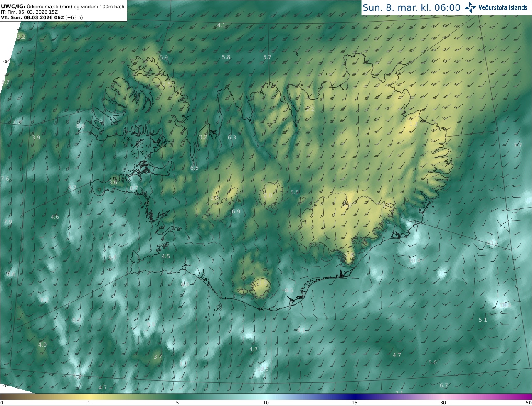Click the 4.6 value on the map
The height and width of the screenshot is (406, 532).
55,217
